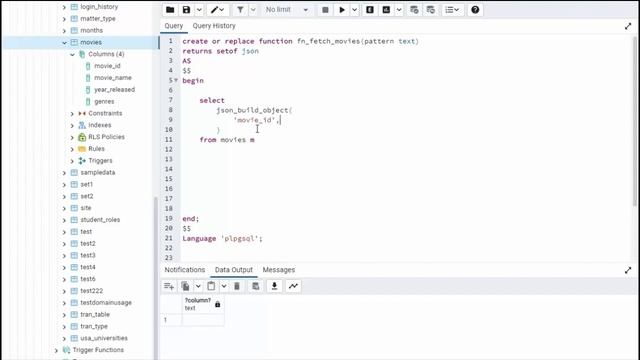Open copy options dropdown arrow
Screen dimensions: 640x360
[198, 286]
